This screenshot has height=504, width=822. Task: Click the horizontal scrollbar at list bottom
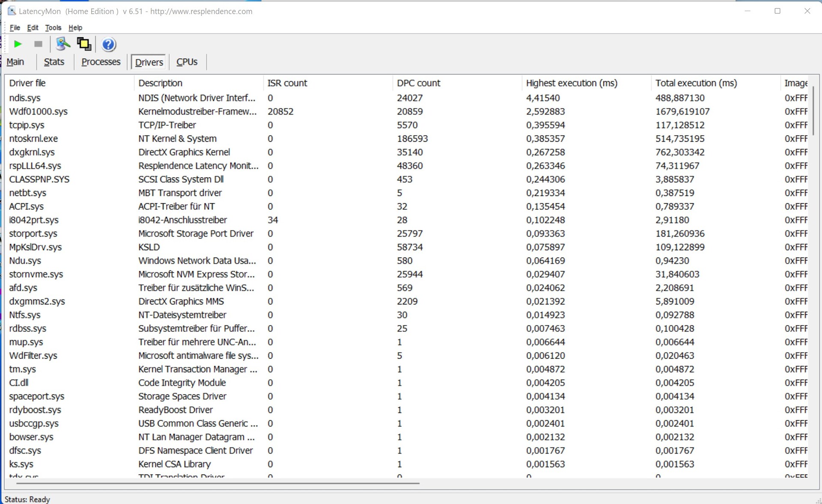(x=217, y=483)
